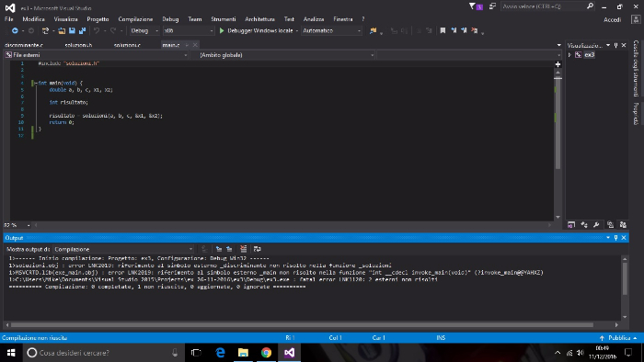The image size is (644, 362).
Task: Pin the Output panel with pushpin icon
Action: click(x=615, y=238)
